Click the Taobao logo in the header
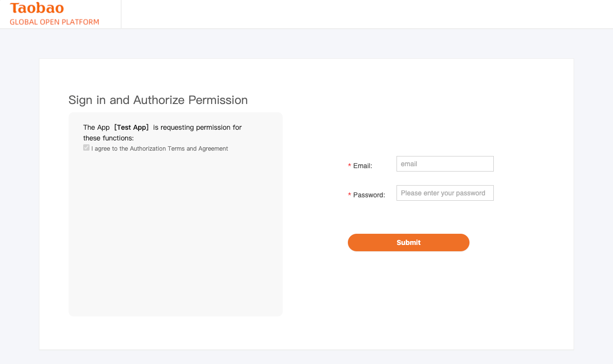Image resolution: width=613 pixels, height=364 pixels. click(37, 8)
